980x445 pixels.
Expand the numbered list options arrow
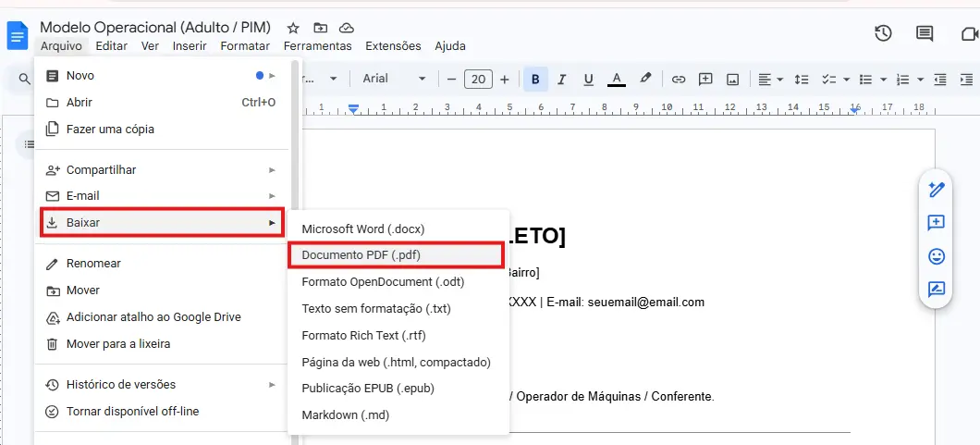[920, 80]
